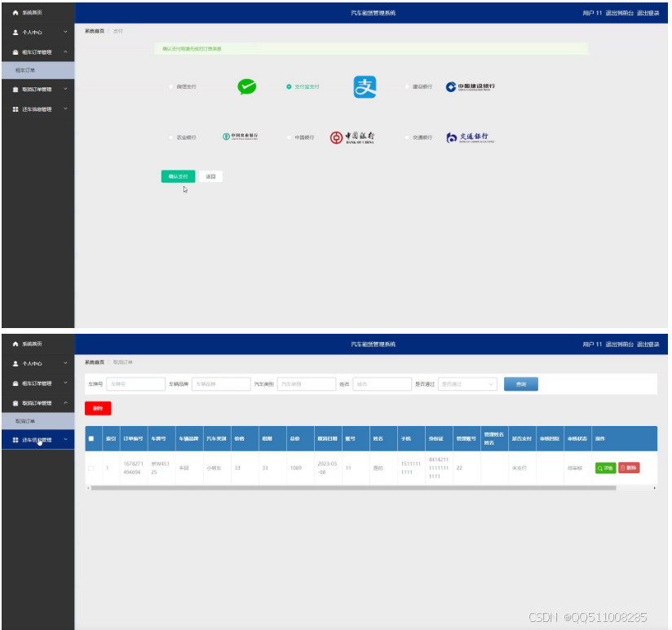The height and width of the screenshot is (630, 672).
Task: Click the 取消日期 column header
Action: tap(327, 439)
